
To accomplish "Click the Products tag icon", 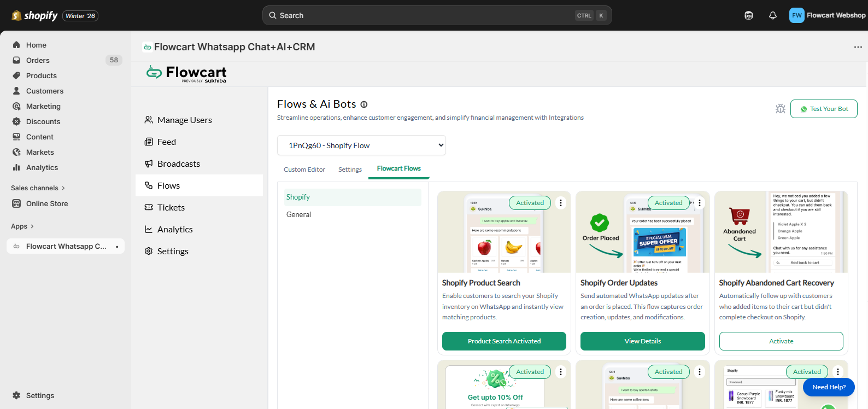I will coord(16,75).
